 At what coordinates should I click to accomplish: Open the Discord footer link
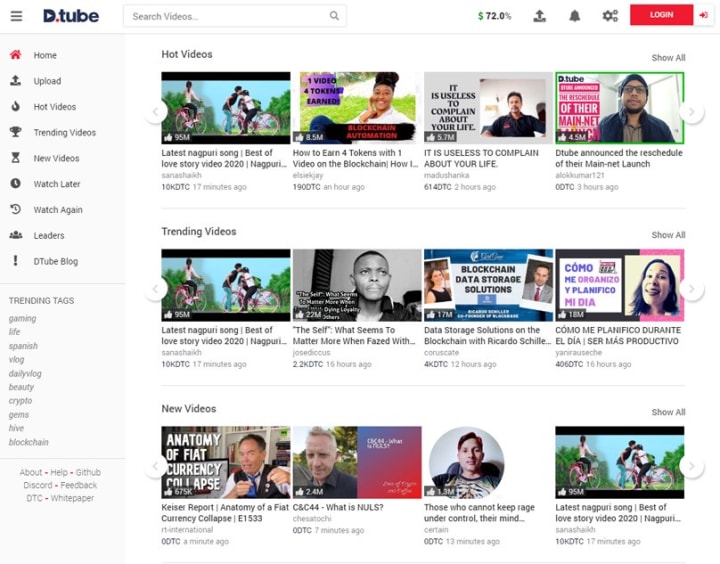[x=38, y=485]
